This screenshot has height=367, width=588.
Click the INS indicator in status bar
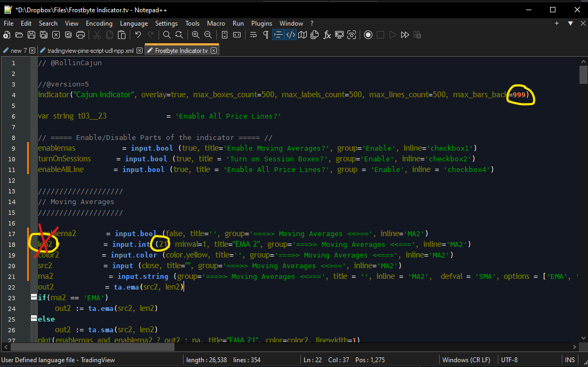(570, 360)
